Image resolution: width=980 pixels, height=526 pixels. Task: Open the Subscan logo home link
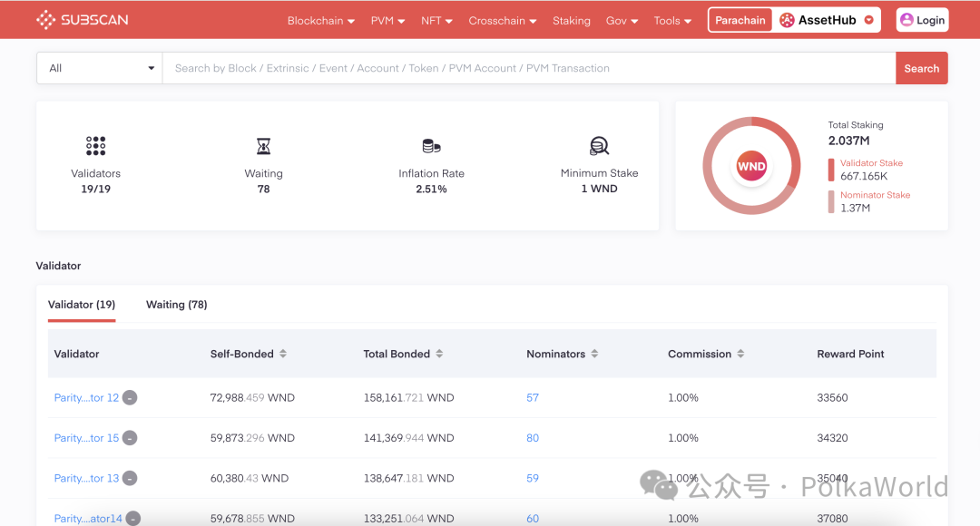82,20
